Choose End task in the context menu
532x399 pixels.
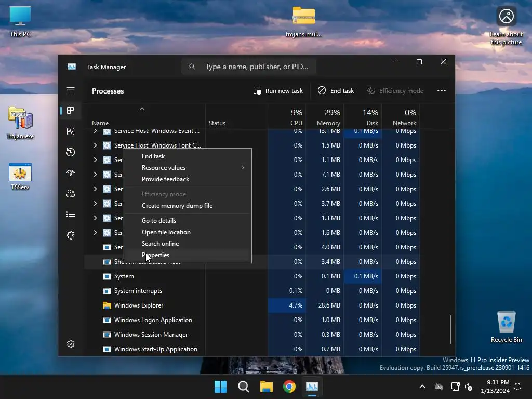[x=187, y=156]
